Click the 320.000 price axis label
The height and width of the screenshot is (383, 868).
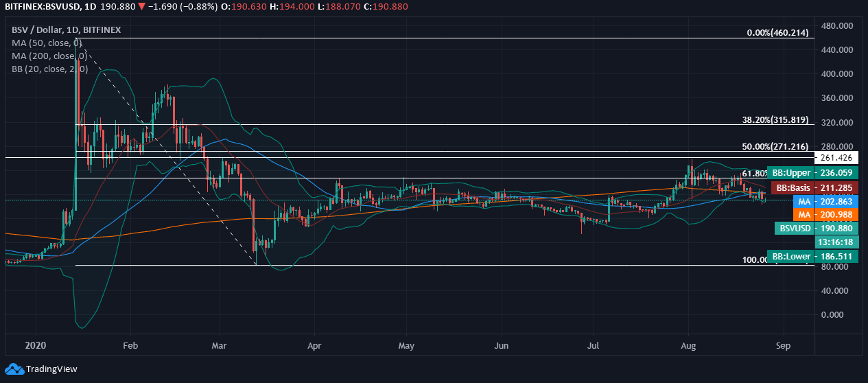pos(837,122)
